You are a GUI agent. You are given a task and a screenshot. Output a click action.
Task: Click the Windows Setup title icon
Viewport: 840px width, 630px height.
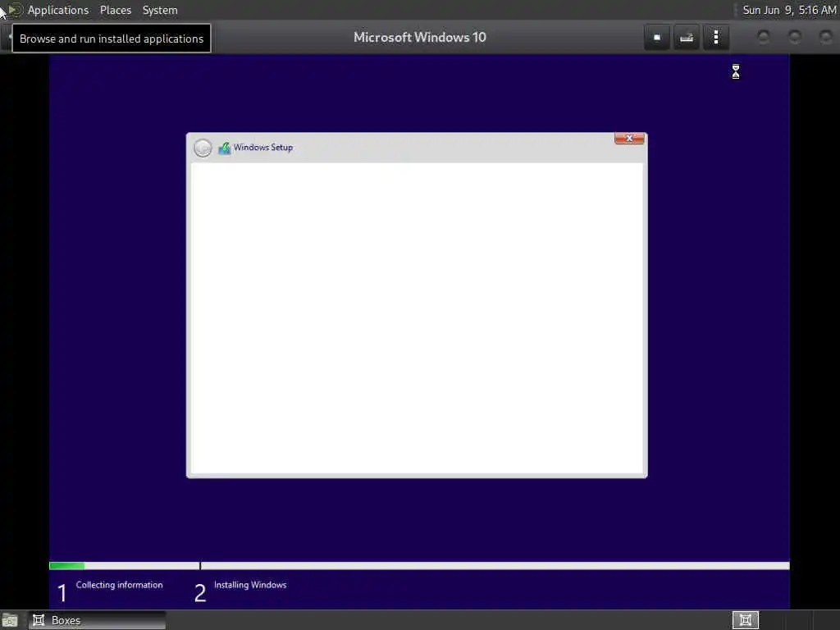pyautogui.click(x=224, y=148)
